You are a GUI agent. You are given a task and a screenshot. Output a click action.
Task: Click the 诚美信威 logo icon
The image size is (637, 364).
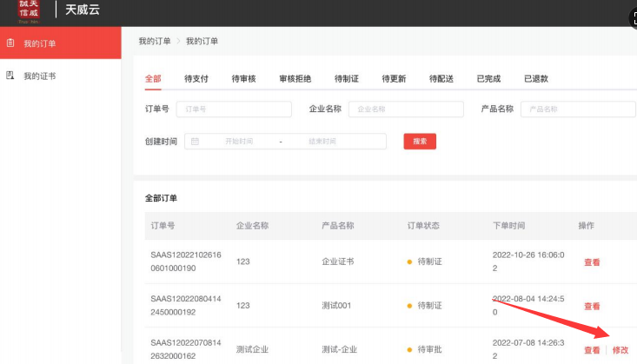(30, 10)
